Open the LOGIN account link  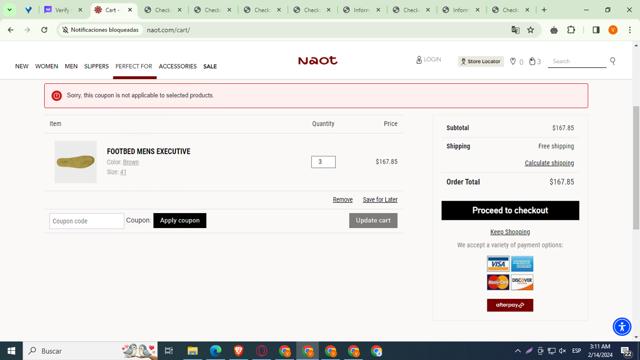[428, 60]
